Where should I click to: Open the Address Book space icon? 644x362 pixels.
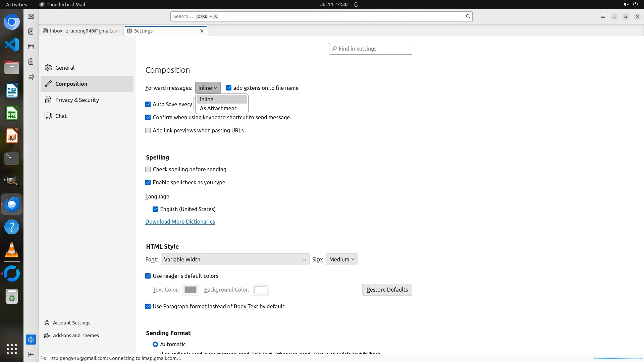31,32
